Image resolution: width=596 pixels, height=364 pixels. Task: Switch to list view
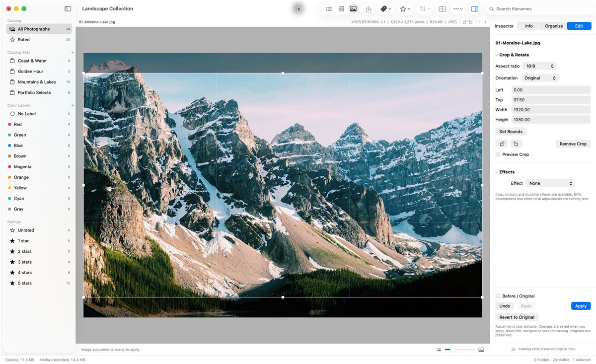(329, 9)
